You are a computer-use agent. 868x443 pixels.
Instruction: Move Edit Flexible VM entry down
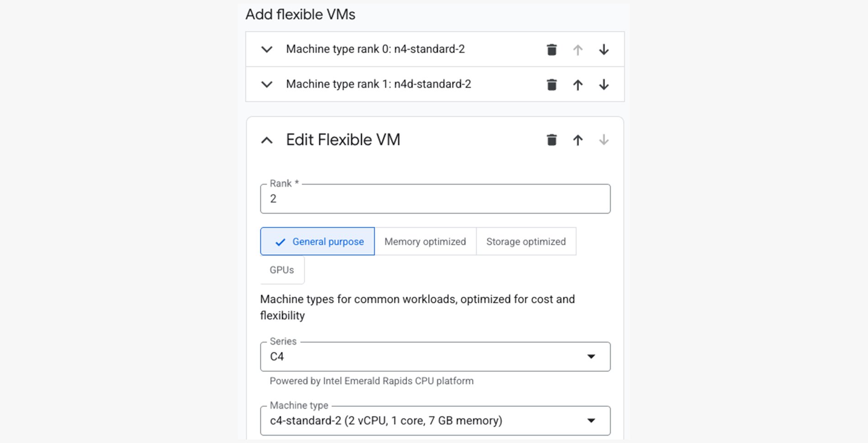pos(603,140)
